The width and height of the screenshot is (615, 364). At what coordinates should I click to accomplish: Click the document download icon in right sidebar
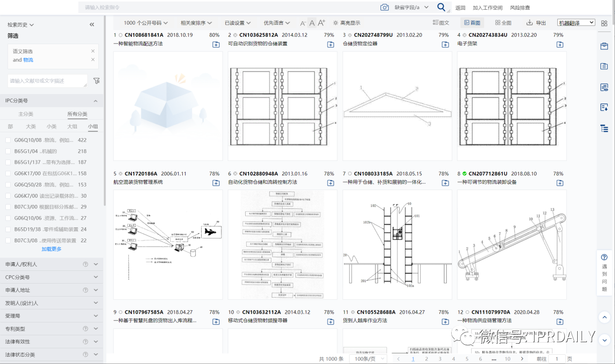(604, 107)
